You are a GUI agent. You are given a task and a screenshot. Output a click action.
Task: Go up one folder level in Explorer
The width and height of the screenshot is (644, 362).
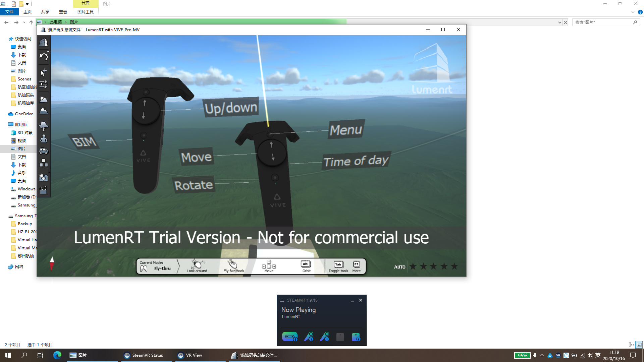pyautogui.click(x=31, y=22)
